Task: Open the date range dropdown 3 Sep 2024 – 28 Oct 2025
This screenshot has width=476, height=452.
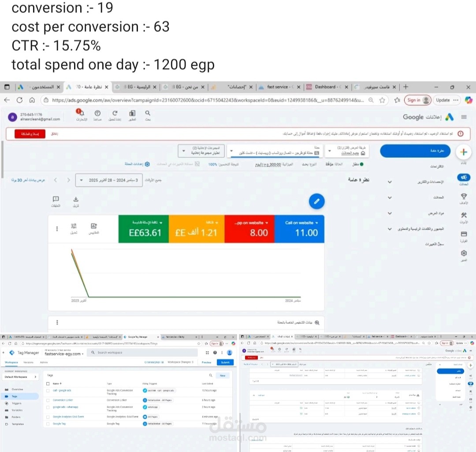Action: point(109,180)
